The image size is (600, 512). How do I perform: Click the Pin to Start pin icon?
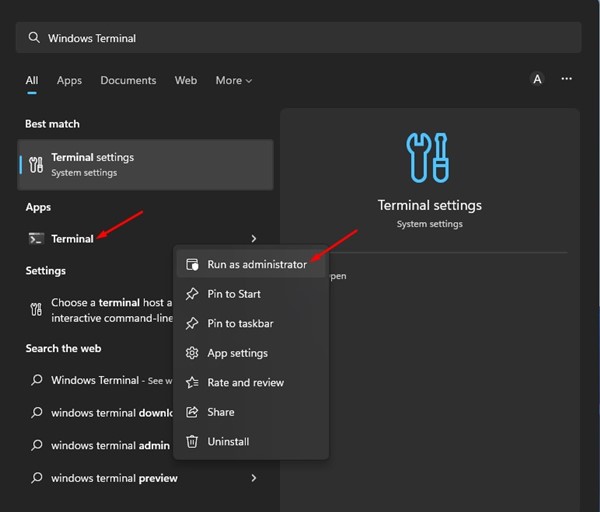coord(191,294)
